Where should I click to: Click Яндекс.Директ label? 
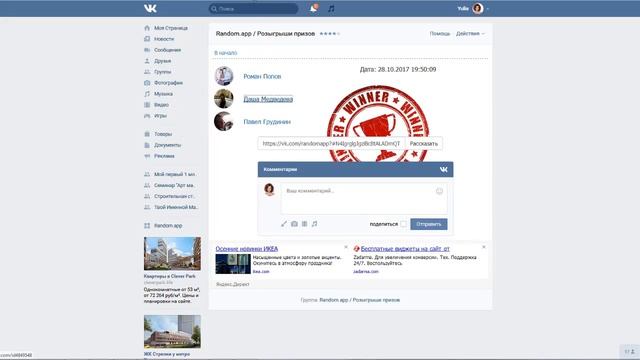coord(232,284)
